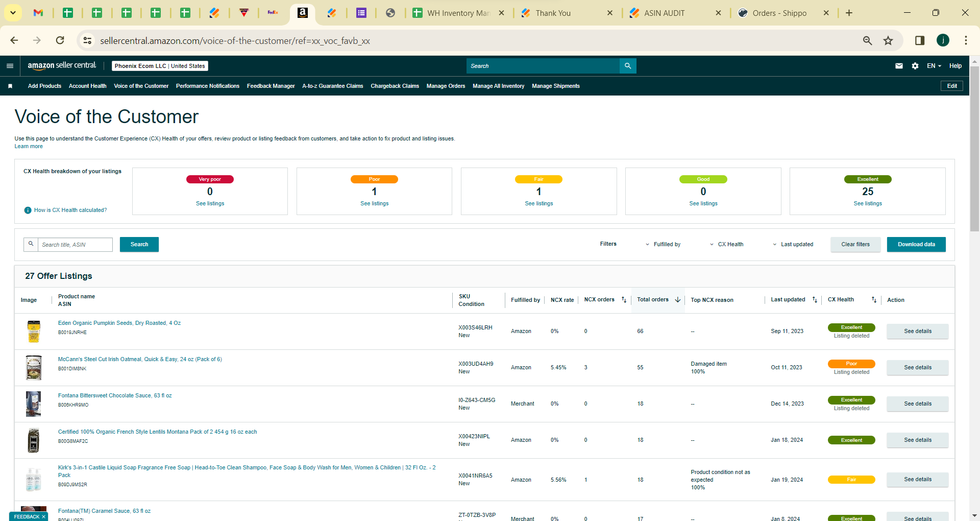980x521 pixels.
Task: Sort by Total orders down arrow
Action: [x=677, y=300]
